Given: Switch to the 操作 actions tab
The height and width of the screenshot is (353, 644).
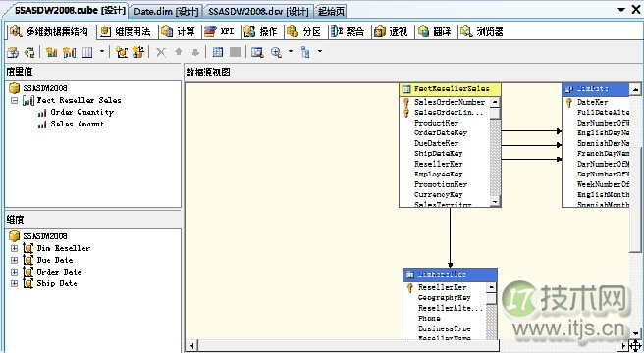Looking at the screenshot, I should [x=261, y=32].
